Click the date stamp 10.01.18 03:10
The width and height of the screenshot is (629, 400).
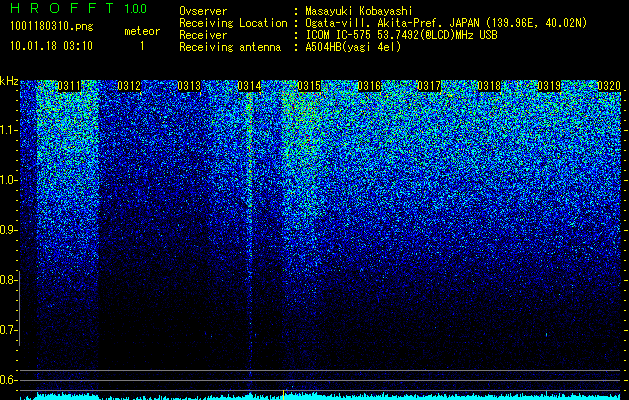tap(51, 46)
